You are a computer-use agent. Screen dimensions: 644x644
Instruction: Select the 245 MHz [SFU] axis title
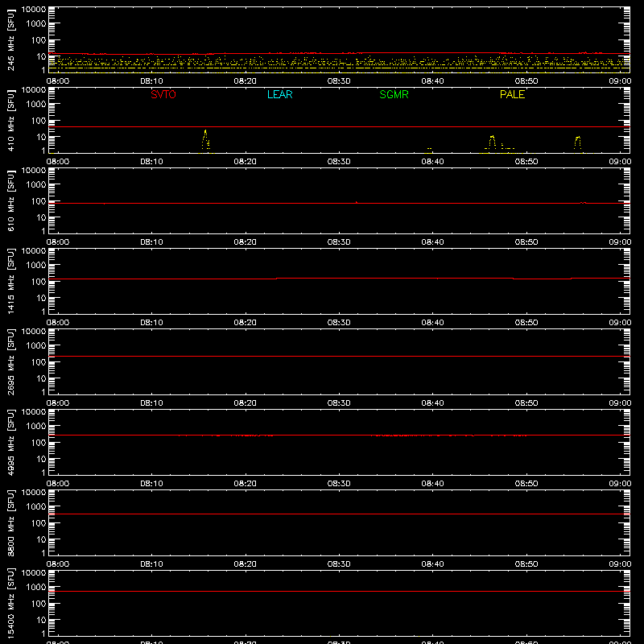[10, 39]
